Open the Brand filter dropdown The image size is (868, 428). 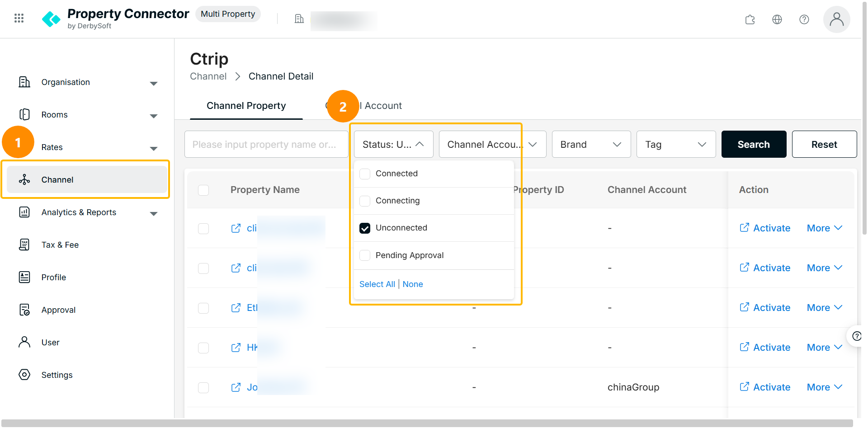click(591, 144)
